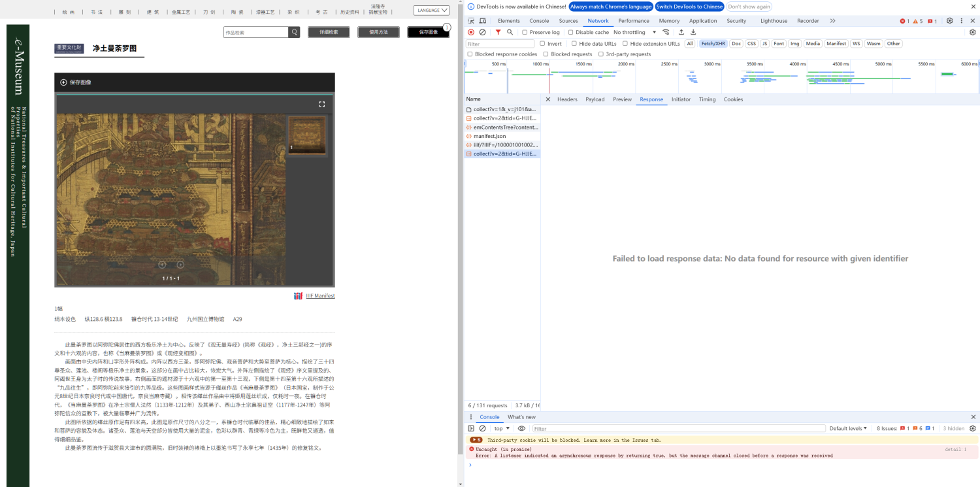
Task: Open the Timing tab
Action: tap(707, 99)
